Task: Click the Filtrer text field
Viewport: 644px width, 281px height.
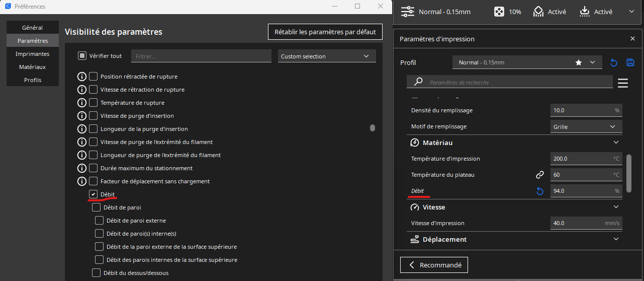Action: click(x=201, y=56)
